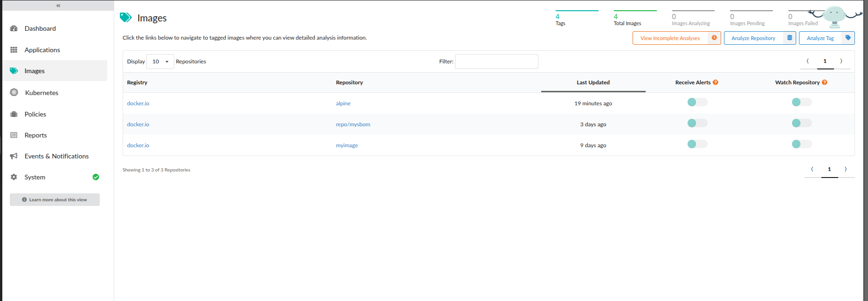
Task: Click the Policies clipboard icon
Action: 14,114
